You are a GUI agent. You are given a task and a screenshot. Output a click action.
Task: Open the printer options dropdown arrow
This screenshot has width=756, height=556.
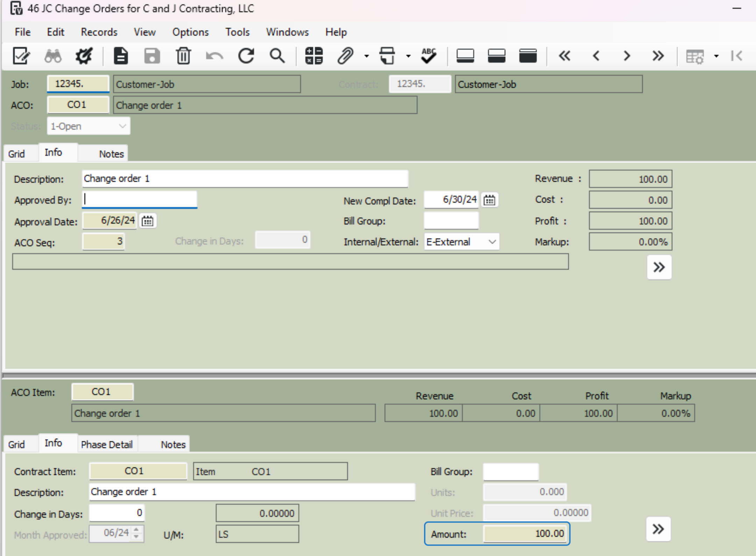408,56
